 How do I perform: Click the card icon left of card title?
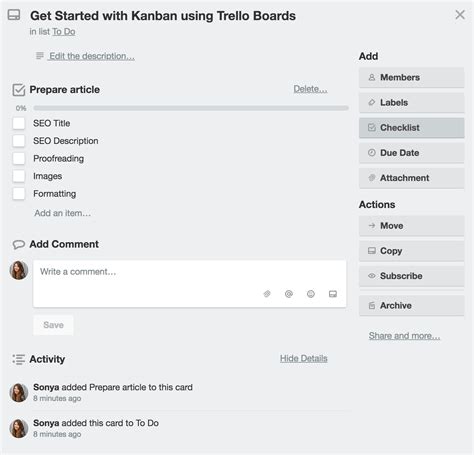pos(14,15)
